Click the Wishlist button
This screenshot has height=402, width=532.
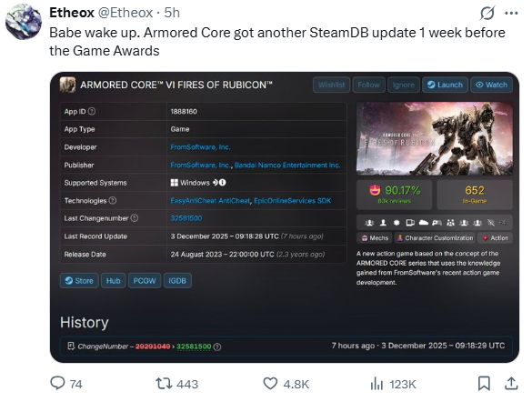pyautogui.click(x=332, y=85)
